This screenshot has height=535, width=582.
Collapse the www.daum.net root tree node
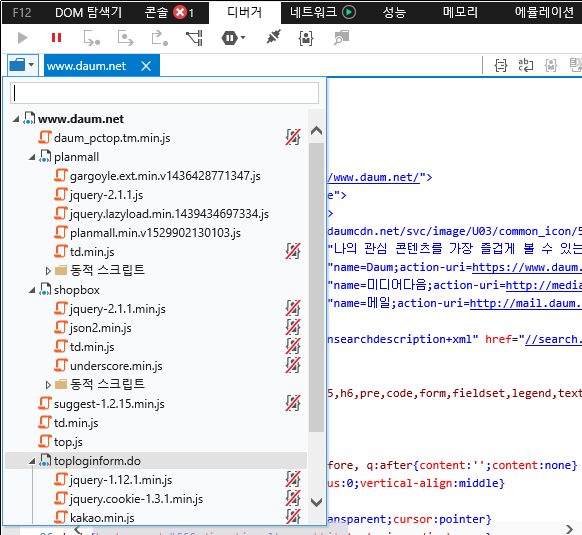tap(16, 119)
